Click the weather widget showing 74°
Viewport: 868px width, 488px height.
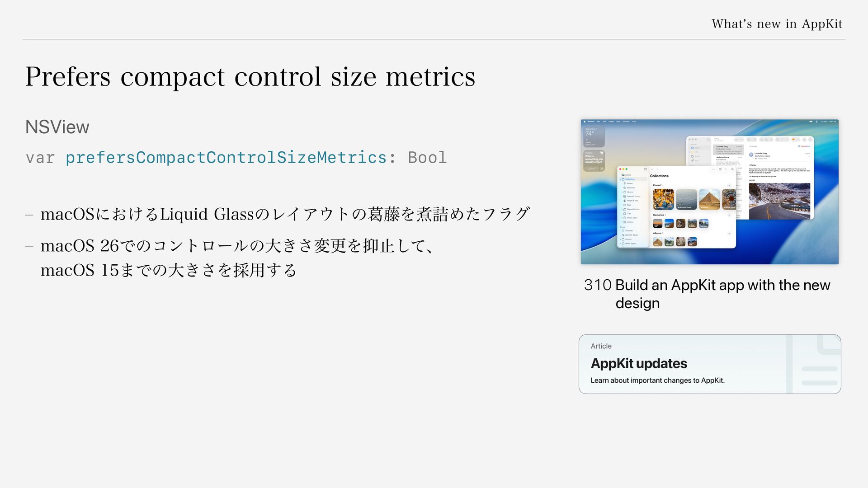[594, 136]
